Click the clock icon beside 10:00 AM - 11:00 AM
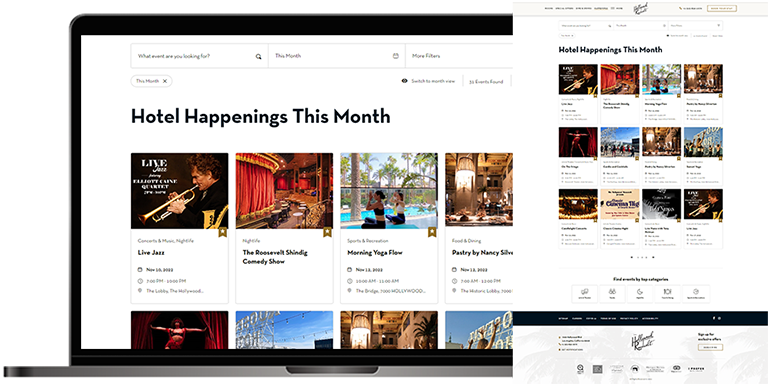The width and height of the screenshot is (770, 385). [350, 281]
